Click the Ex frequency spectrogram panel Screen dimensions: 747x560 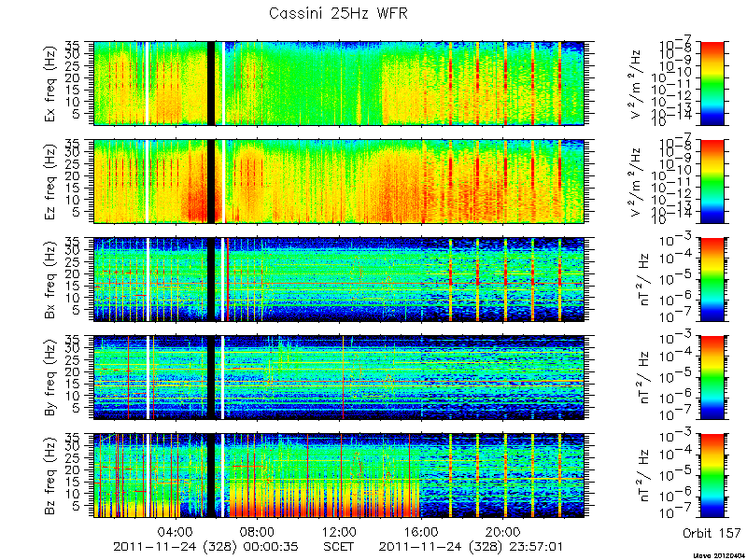click(339, 83)
